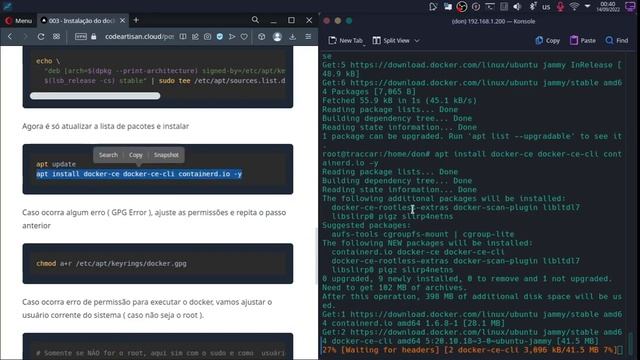Close the '003 - Instalação' browser tab
The width and height of the screenshot is (640, 360).
(x=122, y=20)
